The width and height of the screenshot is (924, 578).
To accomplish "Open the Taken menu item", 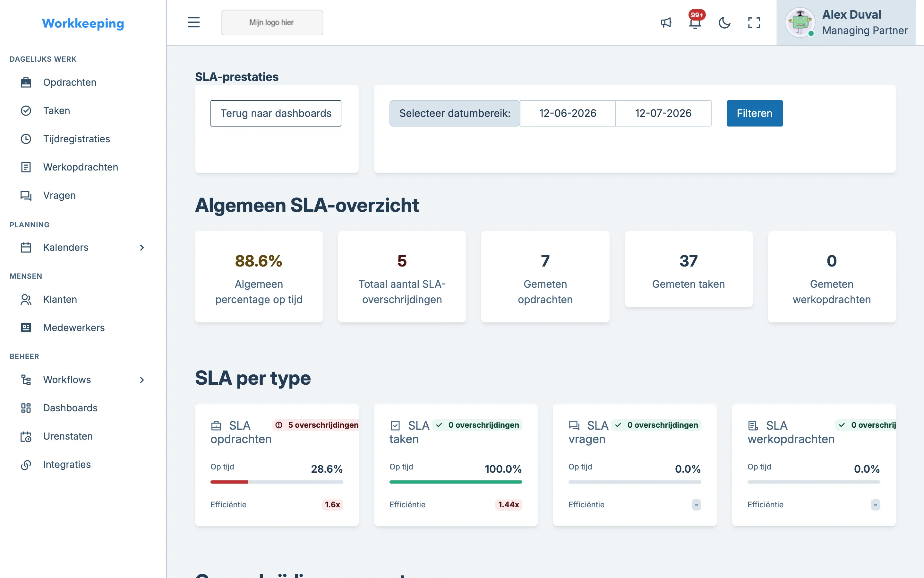I will (83, 110).
